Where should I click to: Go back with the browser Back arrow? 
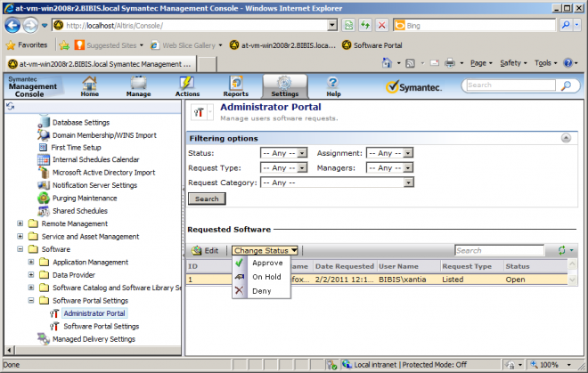tap(12, 26)
